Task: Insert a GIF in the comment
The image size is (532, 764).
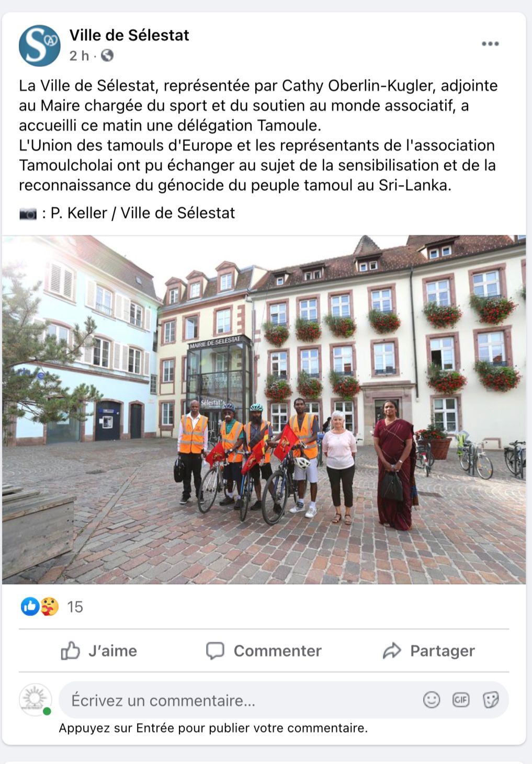Action: point(461,700)
